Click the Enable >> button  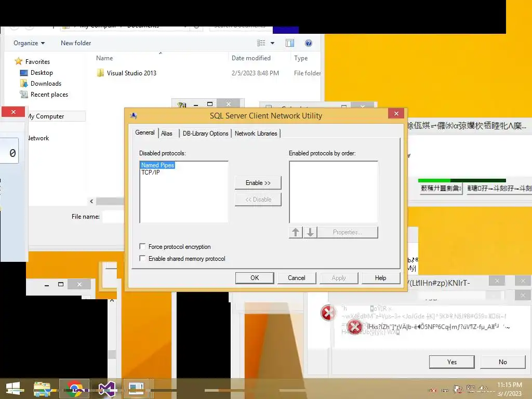[x=258, y=183]
